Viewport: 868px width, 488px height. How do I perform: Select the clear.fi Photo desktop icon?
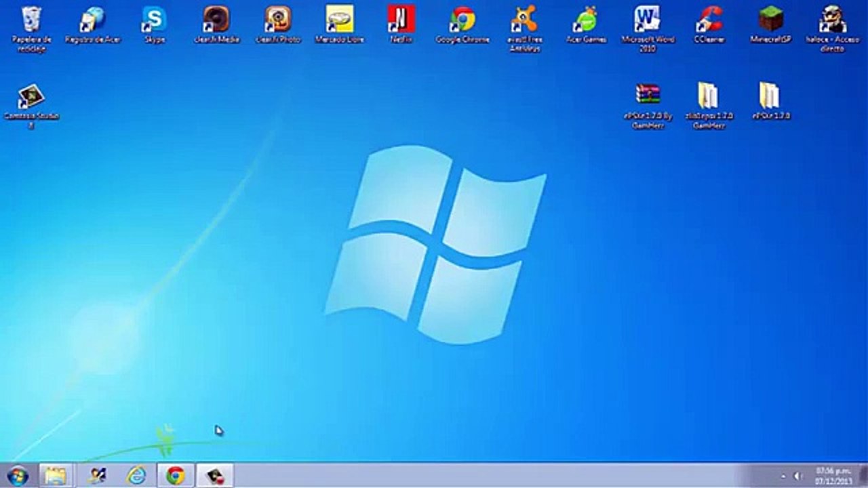(278, 24)
